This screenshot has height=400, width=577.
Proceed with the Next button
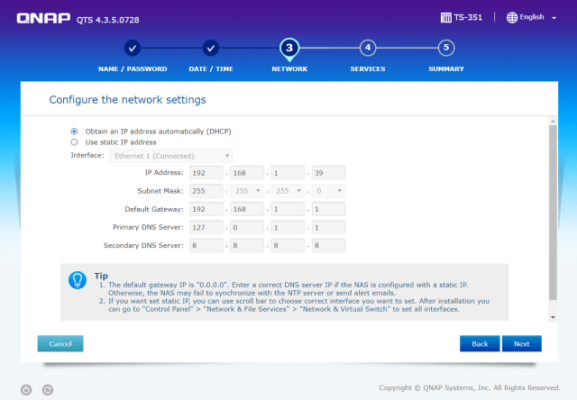521,344
